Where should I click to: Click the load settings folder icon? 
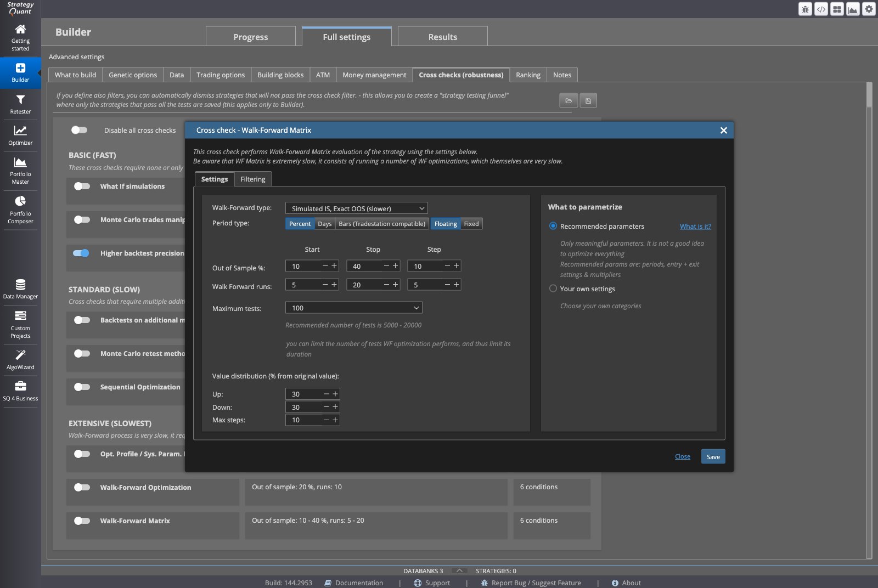[x=569, y=100]
